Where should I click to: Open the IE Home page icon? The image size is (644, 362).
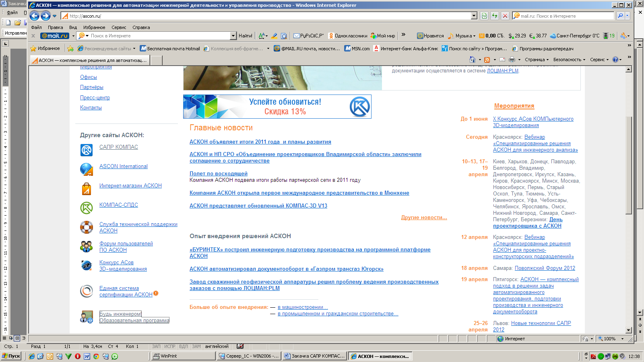[473, 60]
